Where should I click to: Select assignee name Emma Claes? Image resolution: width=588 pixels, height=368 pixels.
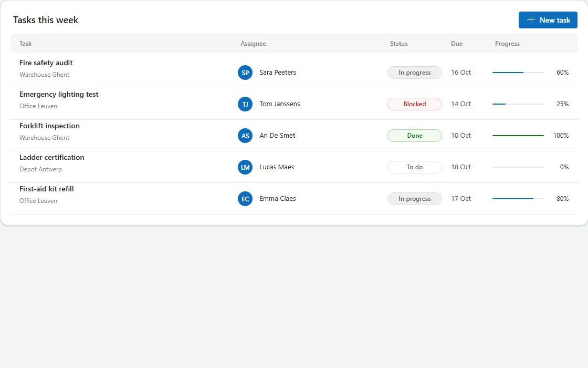[x=278, y=199]
